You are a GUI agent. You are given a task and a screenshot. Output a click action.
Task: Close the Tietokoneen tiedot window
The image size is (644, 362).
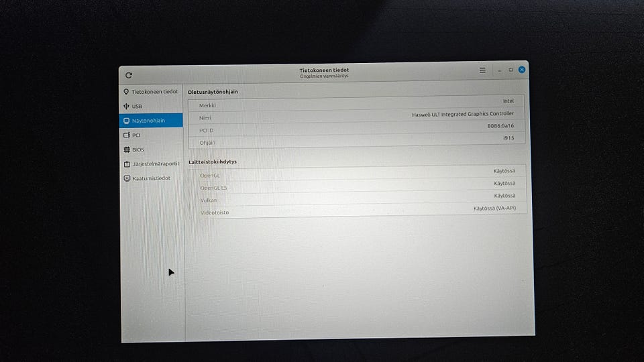pyautogui.click(x=522, y=70)
